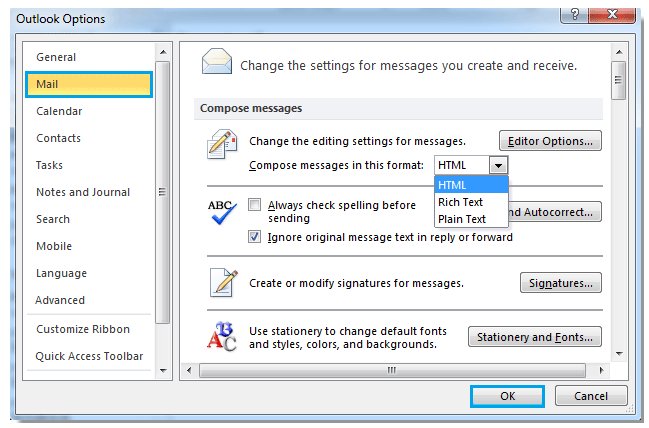Select the Mail options category
This screenshot has height=428, width=649.
[x=89, y=84]
